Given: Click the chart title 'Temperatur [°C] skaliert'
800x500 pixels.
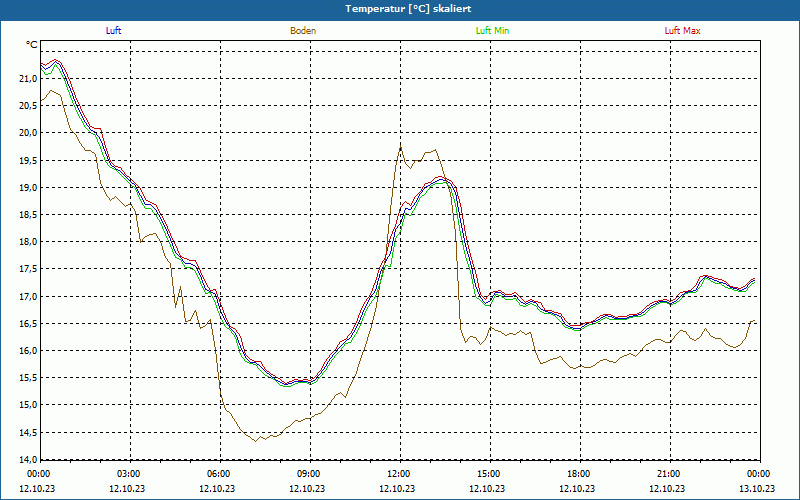Looking at the screenshot, I should point(408,9).
